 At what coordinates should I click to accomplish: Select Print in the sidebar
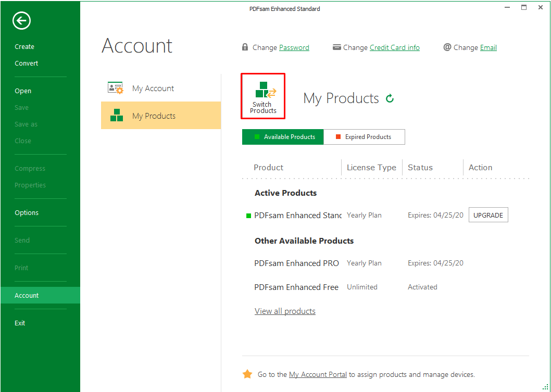[x=21, y=268]
